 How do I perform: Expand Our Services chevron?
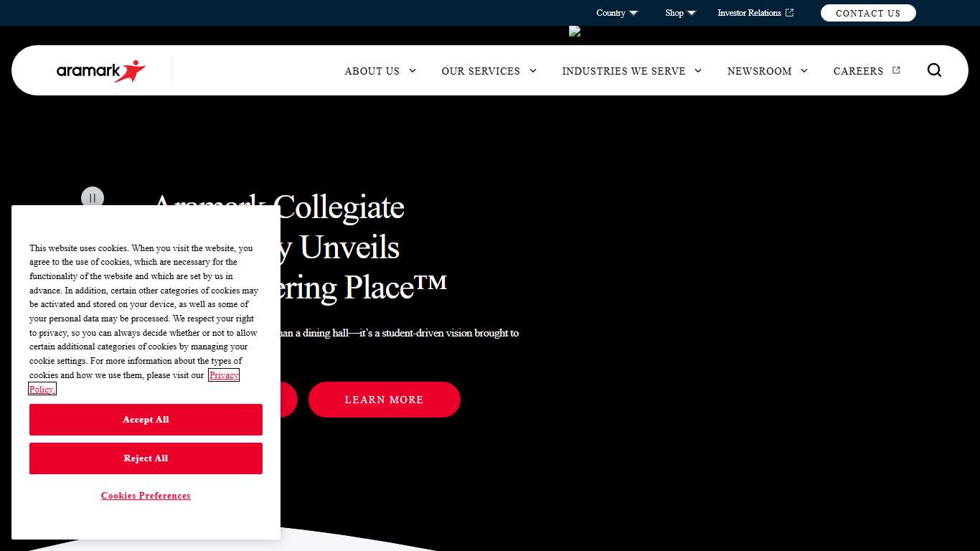point(533,71)
